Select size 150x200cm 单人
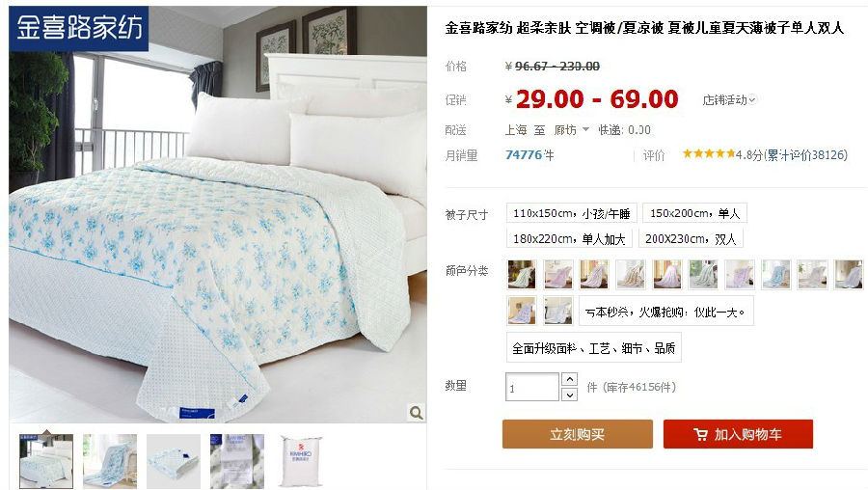This screenshot has width=868, height=490. point(694,213)
